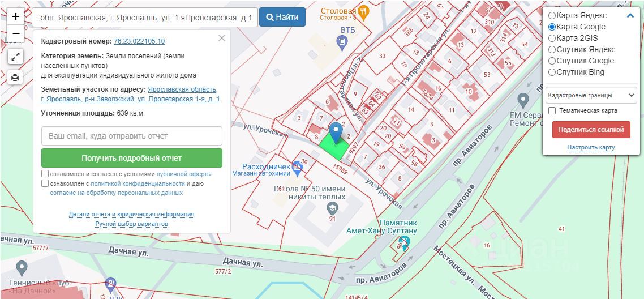
Task: Click parcel number 36 on map
Action: [x=381, y=166]
